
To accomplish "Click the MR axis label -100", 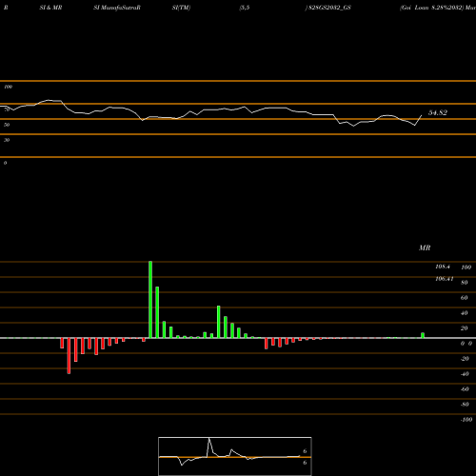I will 466,420.
